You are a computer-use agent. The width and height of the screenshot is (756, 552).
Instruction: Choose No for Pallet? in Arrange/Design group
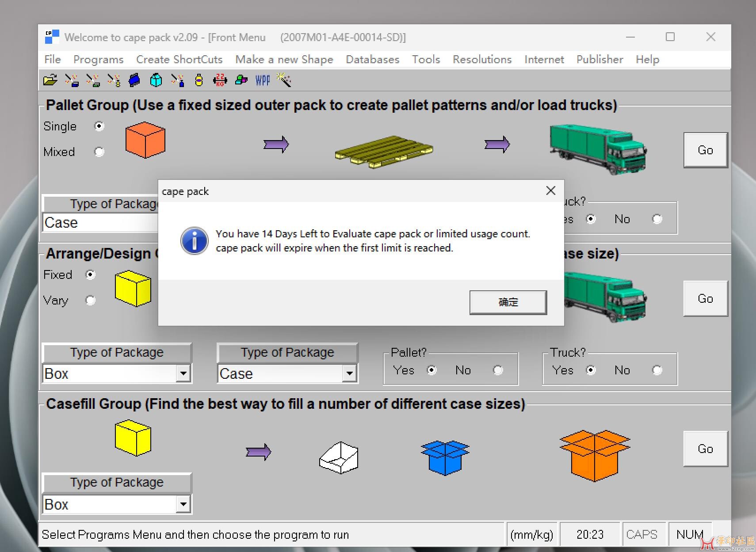(498, 370)
